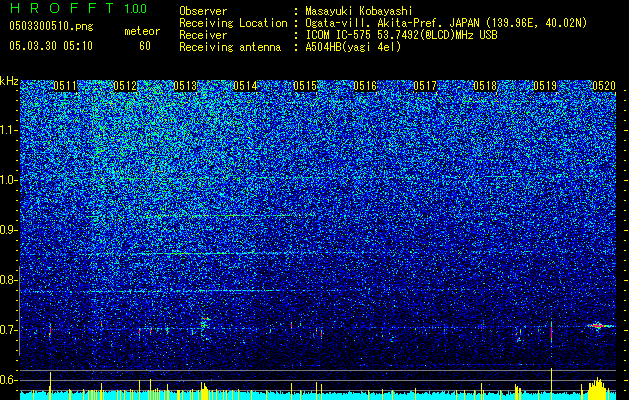Select the file name 0503300510.png
The image size is (629, 400).
tap(51, 27)
